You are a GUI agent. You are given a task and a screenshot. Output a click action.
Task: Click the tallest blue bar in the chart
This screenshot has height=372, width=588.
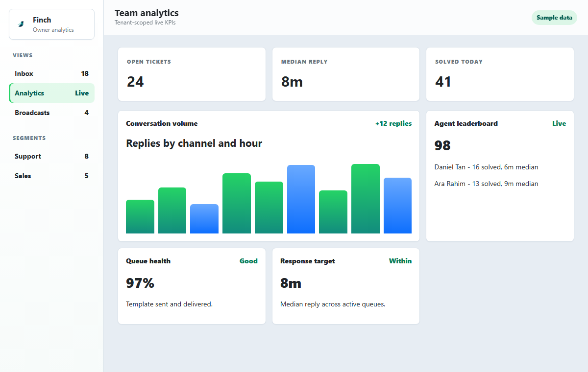click(301, 199)
